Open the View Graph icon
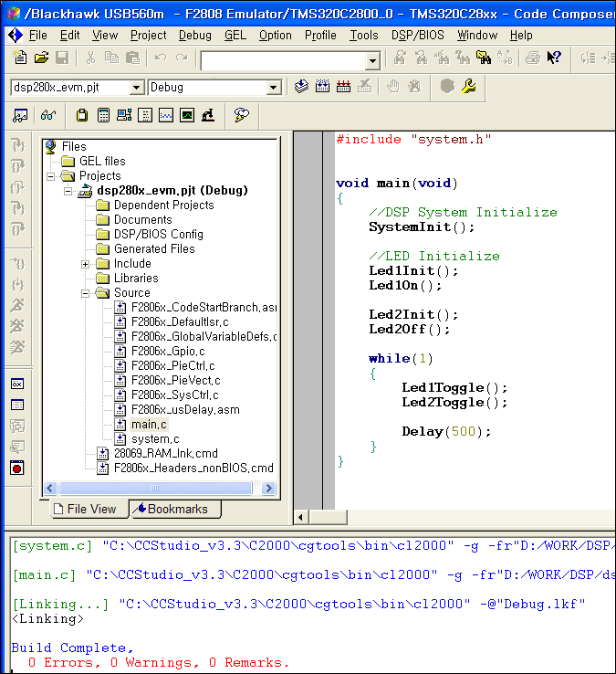The width and height of the screenshot is (616, 674). 166,115
